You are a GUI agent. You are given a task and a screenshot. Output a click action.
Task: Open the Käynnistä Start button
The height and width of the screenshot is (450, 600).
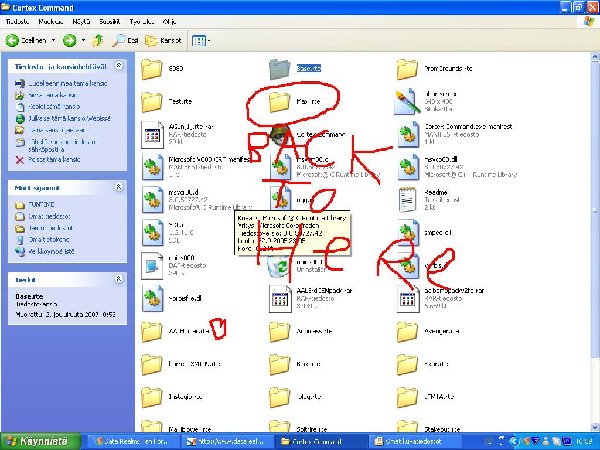click(x=40, y=441)
